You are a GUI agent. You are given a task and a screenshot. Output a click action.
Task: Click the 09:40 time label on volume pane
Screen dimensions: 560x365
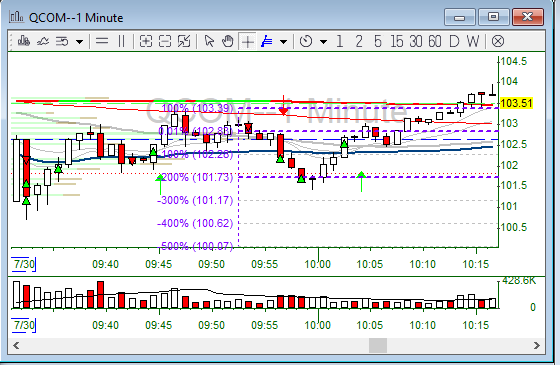(x=105, y=325)
